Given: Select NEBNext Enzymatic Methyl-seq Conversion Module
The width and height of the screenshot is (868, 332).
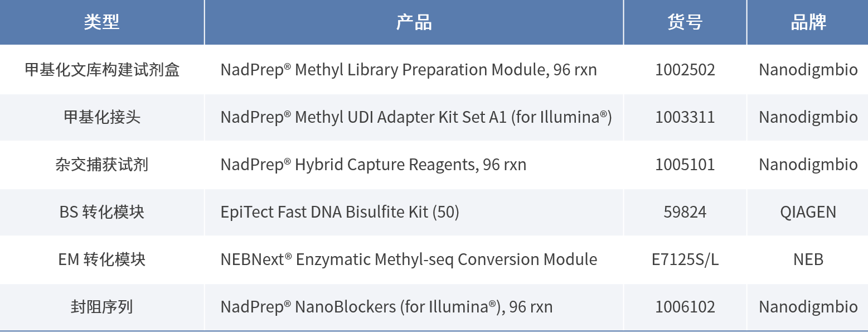Looking at the screenshot, I should tap(409, 259).
